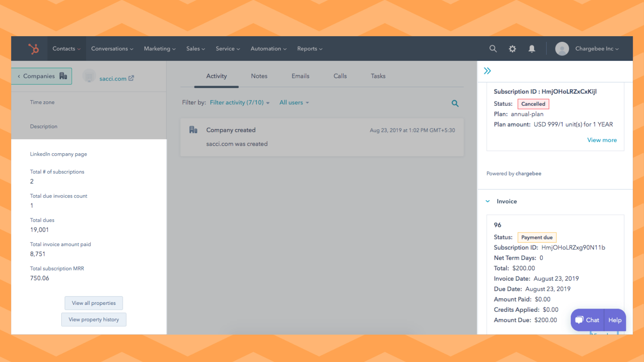Viewport: 644px width, 362px height.
Task: Click the user avatar icon
Action: 562,49
